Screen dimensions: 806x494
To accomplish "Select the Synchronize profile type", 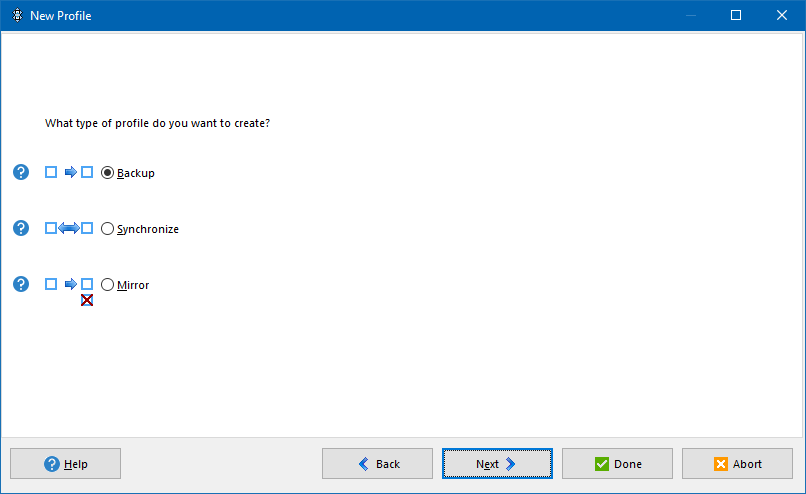I will pos(108,228).
